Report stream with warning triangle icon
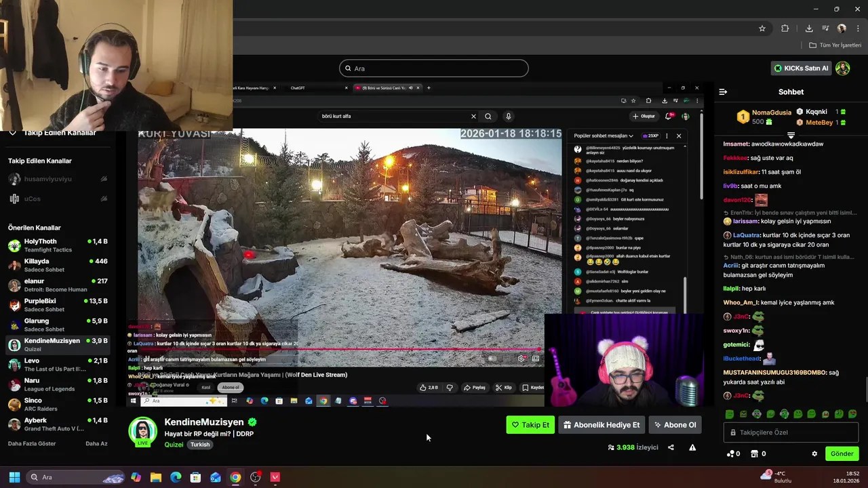The width and height of the screenshot is (868, 488). click(x=692, y=447)
